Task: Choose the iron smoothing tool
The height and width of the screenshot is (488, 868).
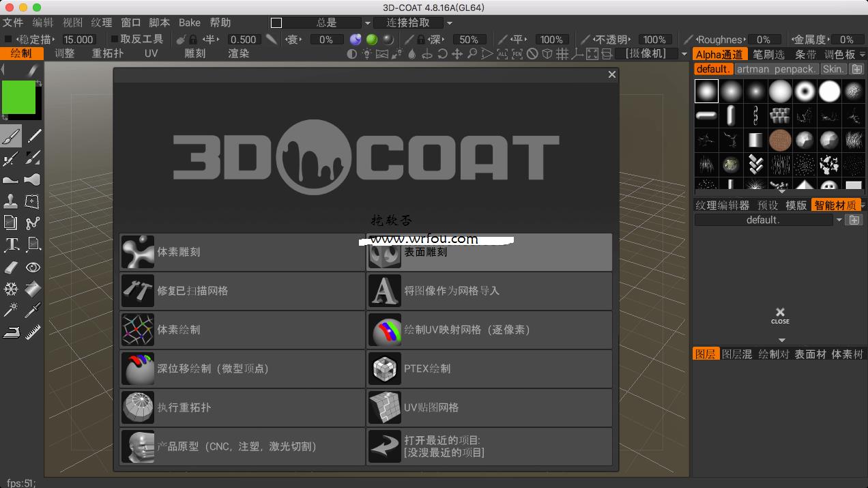Action: click(11, 332)
